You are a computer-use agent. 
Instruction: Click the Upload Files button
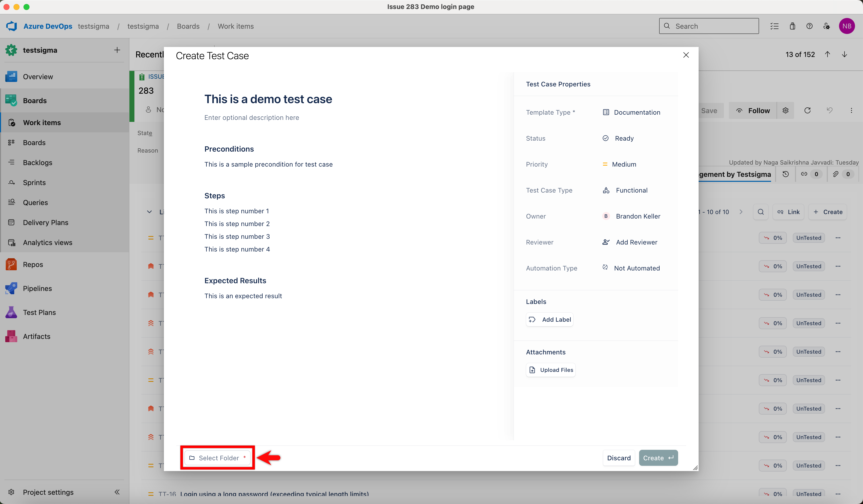[x=551, y=370]
